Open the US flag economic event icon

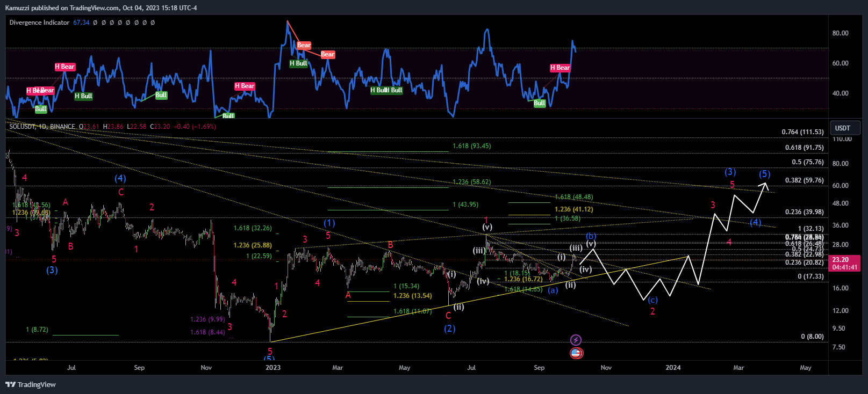pyautogui.click(x=576, y=353)
